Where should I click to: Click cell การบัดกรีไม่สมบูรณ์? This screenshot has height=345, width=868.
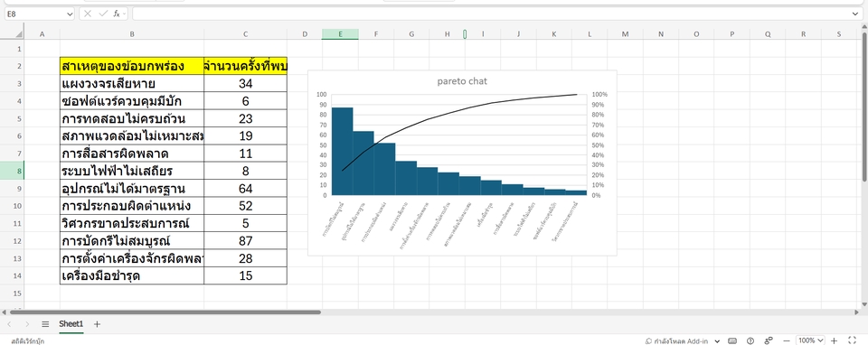(132, 240)
